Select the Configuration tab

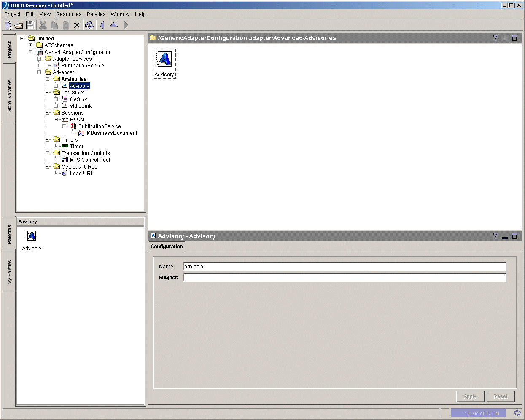(x=167, y=246)
